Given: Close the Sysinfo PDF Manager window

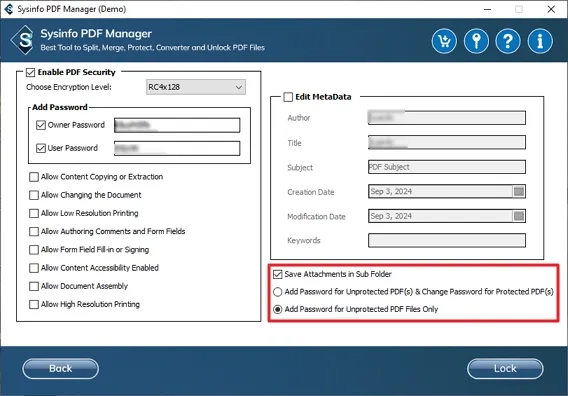Looking at the screenshot, I should coord(551,9).
